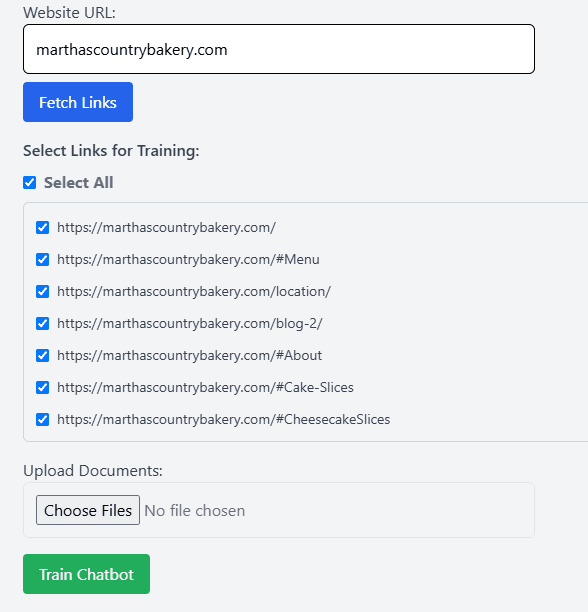Deselect the checkbox for the #CheesecakeSlices link

pyautogui.click(x=43, y=419)
